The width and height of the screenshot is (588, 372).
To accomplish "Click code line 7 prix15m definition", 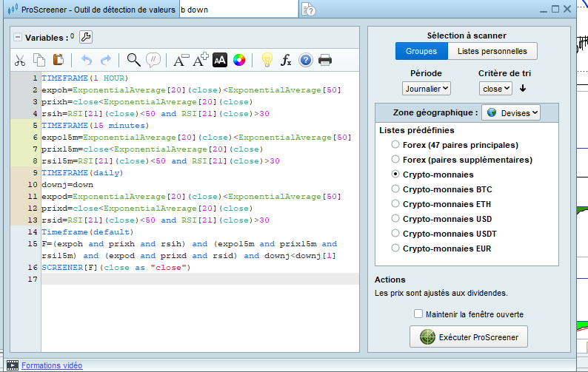I will 153,149.
